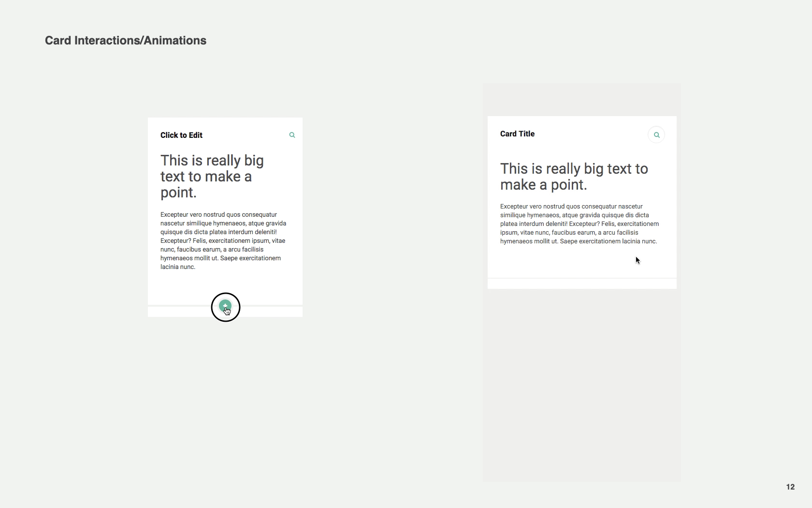Click the big headline text in the right card
The height and width of the screenshot is (508, 812).
point(574,177)
